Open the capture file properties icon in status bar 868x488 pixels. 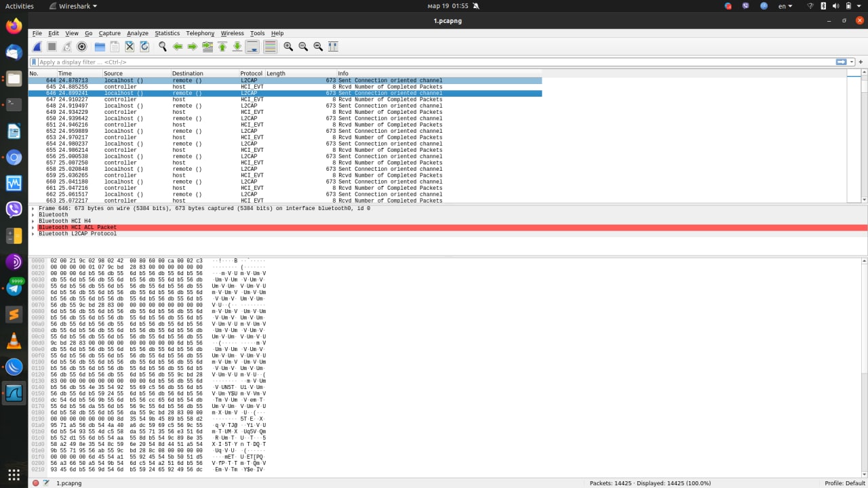pyautogui.click(x=46, y=483)
